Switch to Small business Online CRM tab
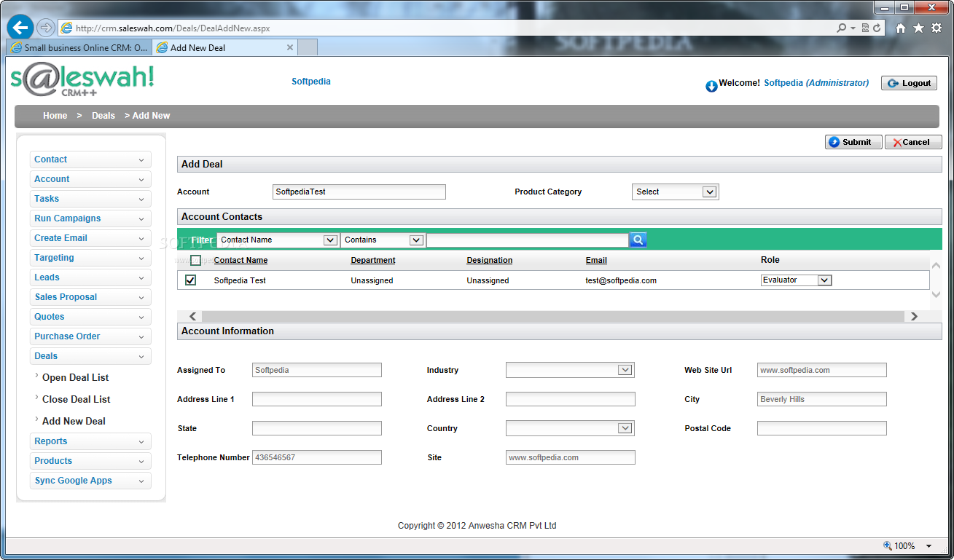This screenshot has width=954, height=560. pyautogui.click(x=79, y=47)
